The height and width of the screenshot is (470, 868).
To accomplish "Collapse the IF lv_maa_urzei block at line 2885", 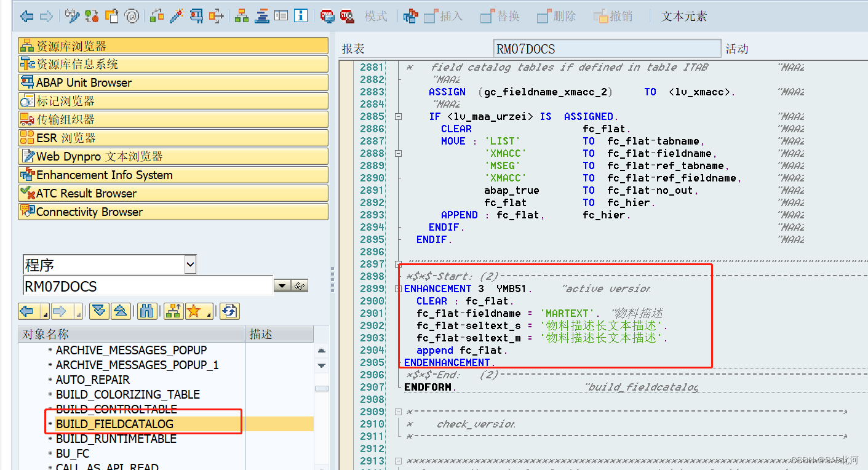I will [x=398, y=116].
